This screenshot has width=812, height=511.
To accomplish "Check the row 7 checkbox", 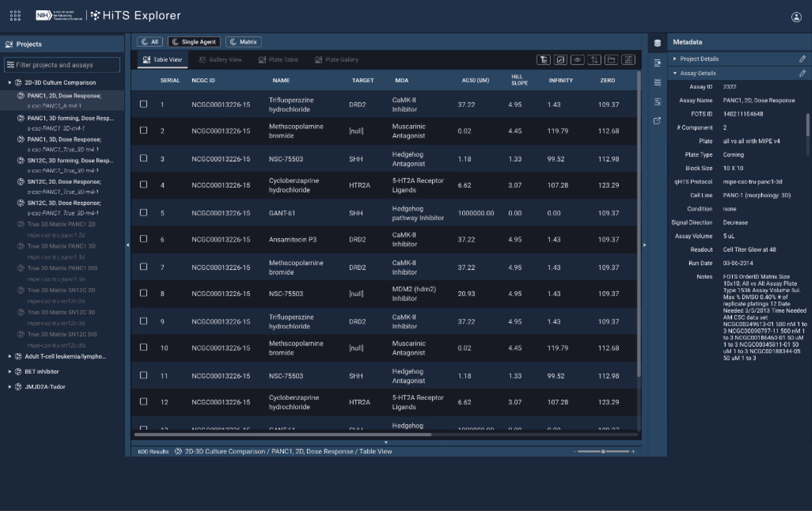I will (x=144, y=267).
